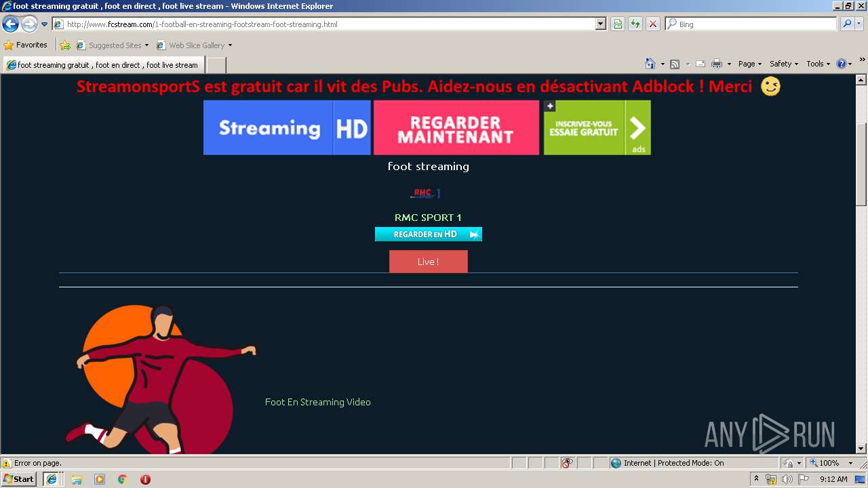Click the REGARDER EN HD button
This screenshot has width=868, height=488.
tap(429, 234)
